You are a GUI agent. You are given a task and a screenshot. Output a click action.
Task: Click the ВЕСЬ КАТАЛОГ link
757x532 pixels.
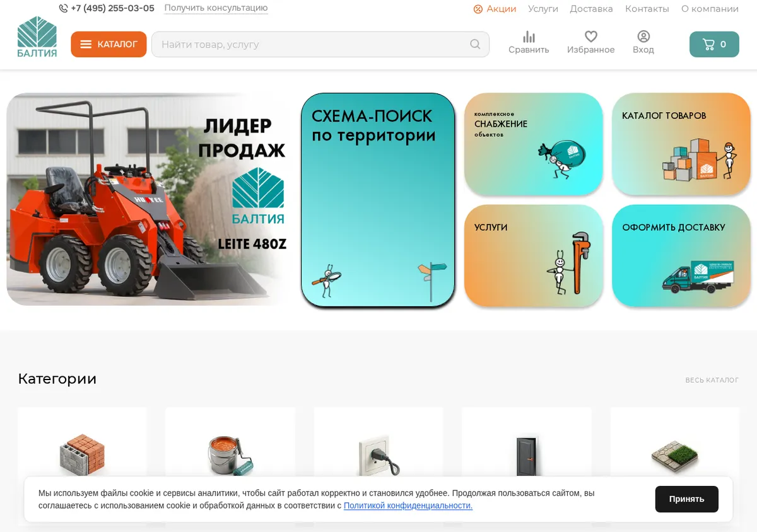712,380
